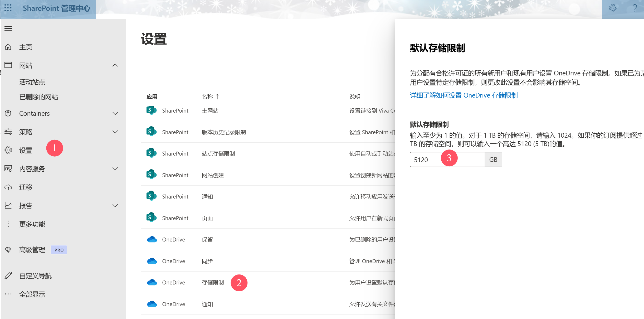The image size is (644, 319).
Task: Click the OneDrive cloud icon in the 保留 row
Action: point(152,239)
